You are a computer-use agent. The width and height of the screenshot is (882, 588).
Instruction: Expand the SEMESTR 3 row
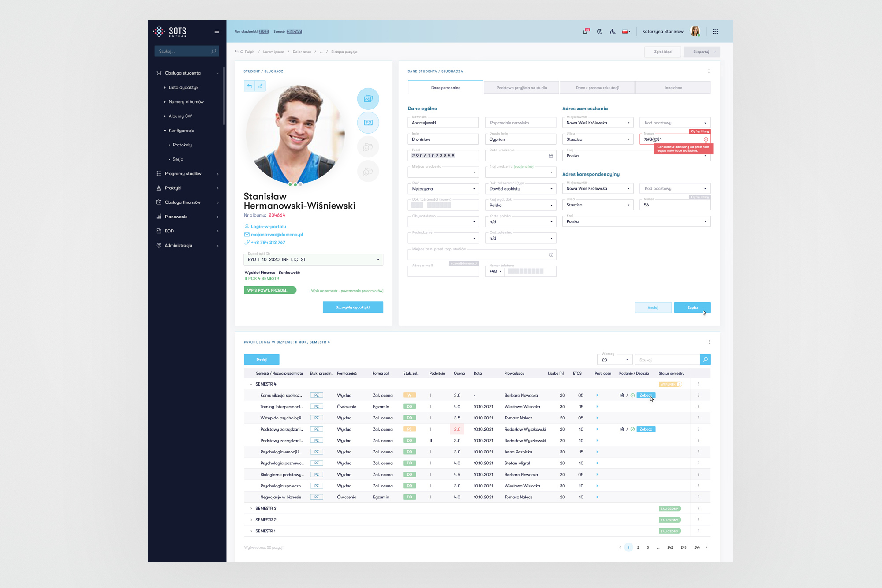click(x=251, y=509)
